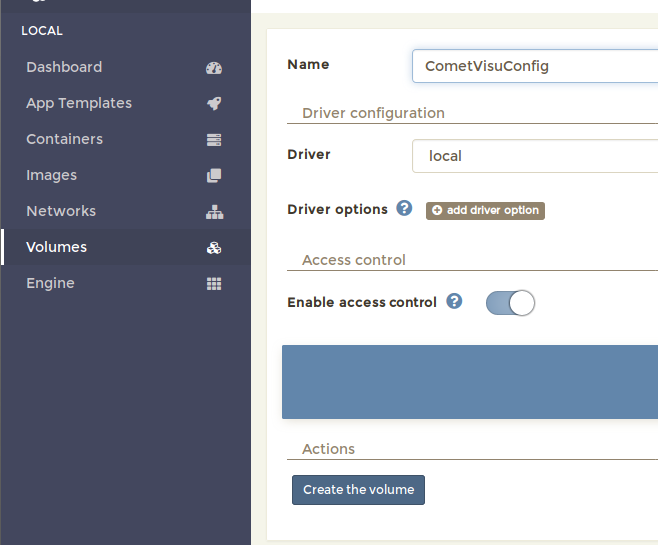Click help icon beside Enable access control
658x545 pixels.
454,301
